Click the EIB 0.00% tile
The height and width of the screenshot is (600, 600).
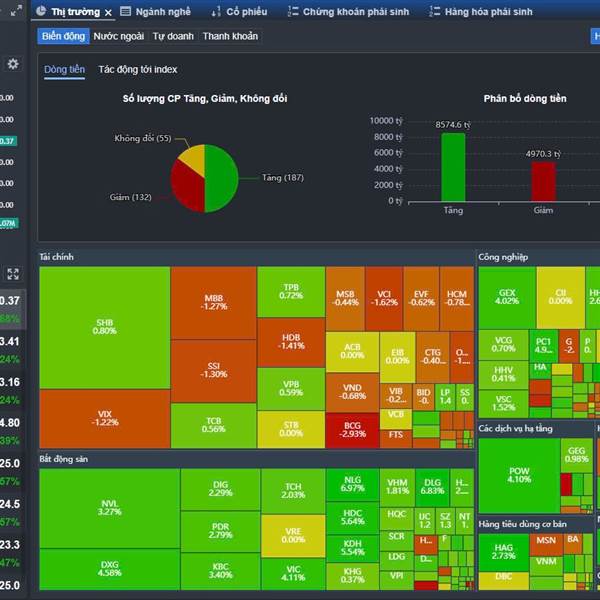coord(398,357)
